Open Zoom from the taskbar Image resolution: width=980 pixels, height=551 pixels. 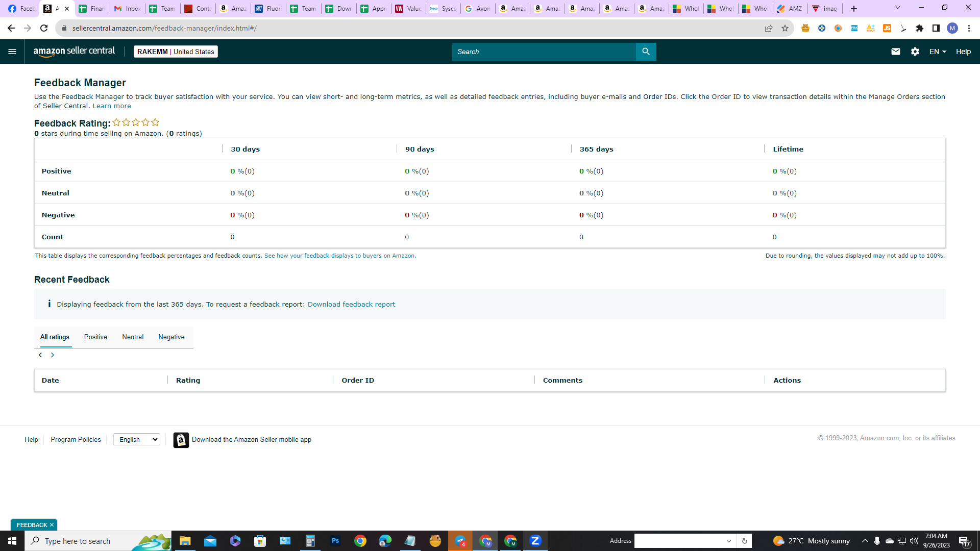[535, 541]
